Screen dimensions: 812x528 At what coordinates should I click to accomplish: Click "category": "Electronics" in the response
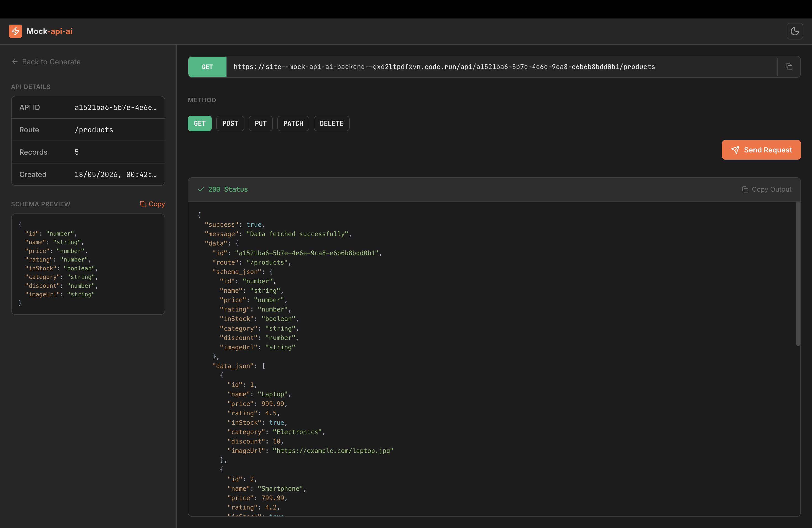(276, 432)
